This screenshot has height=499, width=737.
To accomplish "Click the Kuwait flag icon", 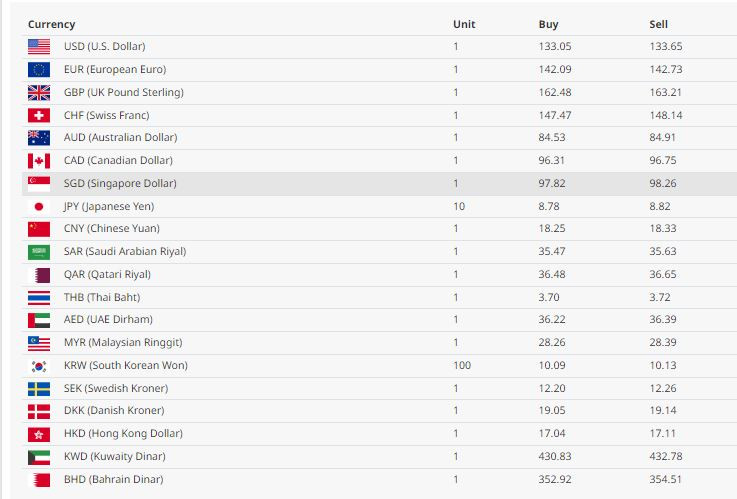I will coord(39,457).
